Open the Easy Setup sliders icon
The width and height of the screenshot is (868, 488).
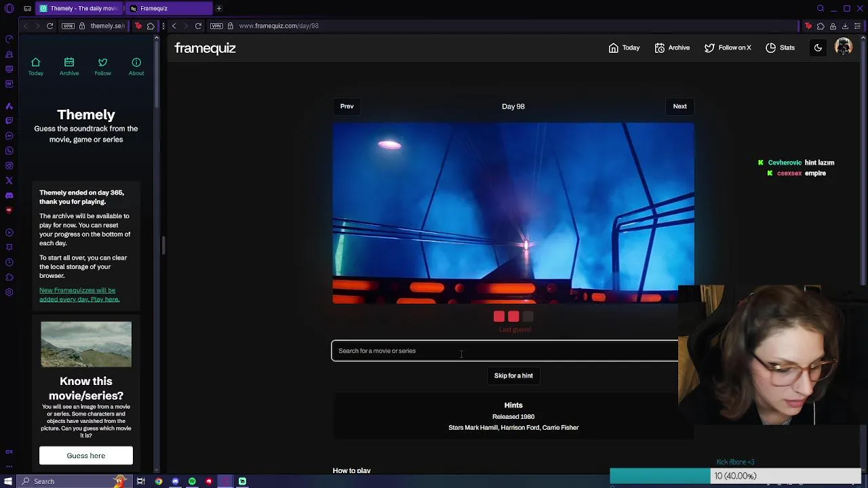(857, 26)
